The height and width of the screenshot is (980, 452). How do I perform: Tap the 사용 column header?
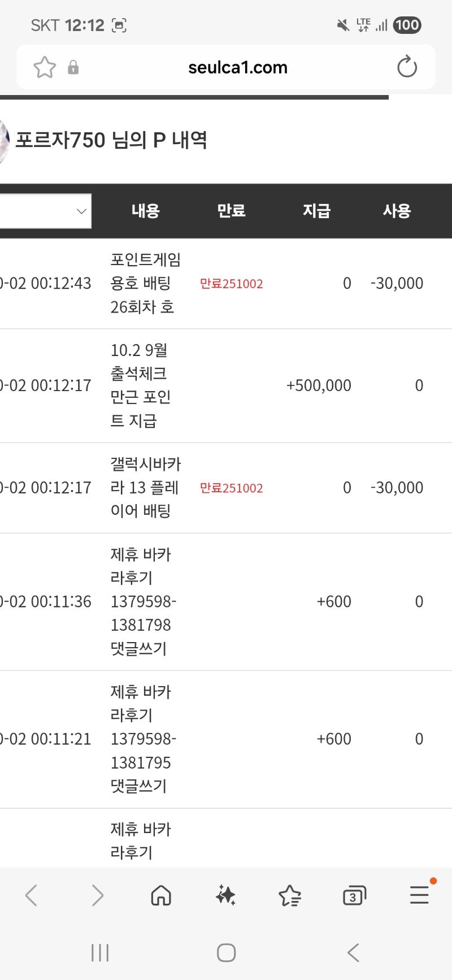tap(397, 211)
